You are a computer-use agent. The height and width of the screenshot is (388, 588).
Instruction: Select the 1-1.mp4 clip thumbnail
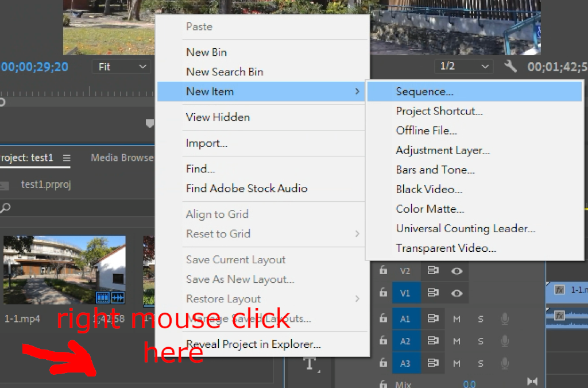click(64, 270)
